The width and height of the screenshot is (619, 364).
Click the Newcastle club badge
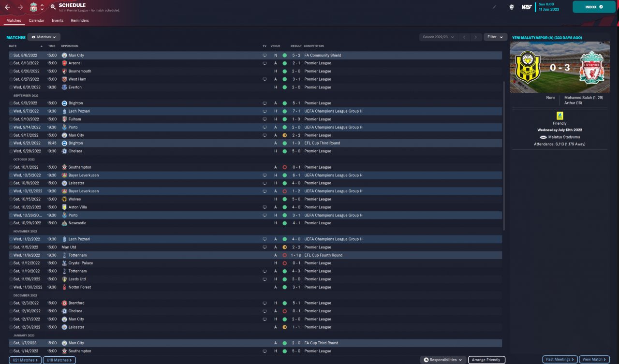64,223
